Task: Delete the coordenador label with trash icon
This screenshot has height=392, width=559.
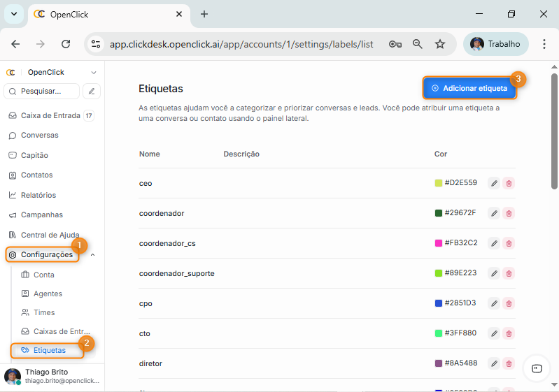Action: (x=509, y=213)
